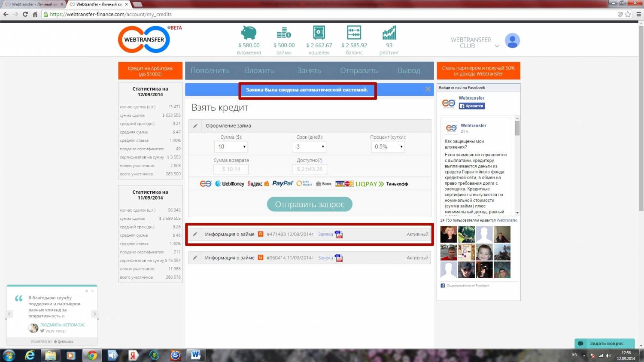Click the WebMoney payment logo

pos(230,184)
